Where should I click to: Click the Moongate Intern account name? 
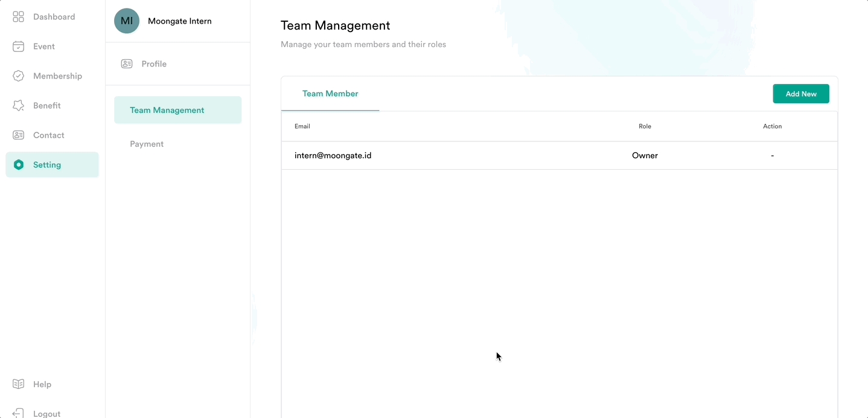179,21
